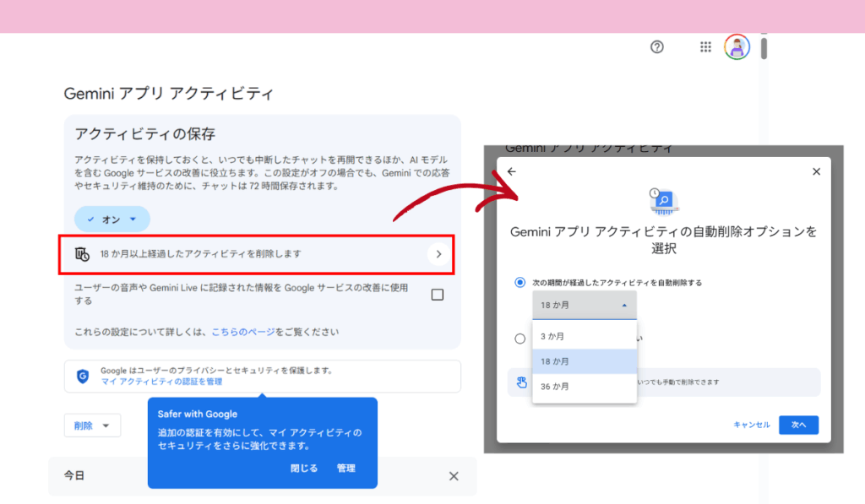The width and height of the screenshot is (865, 504).
Task: Close the auto-delete options dialog
Action: click(x=816, y=171)
